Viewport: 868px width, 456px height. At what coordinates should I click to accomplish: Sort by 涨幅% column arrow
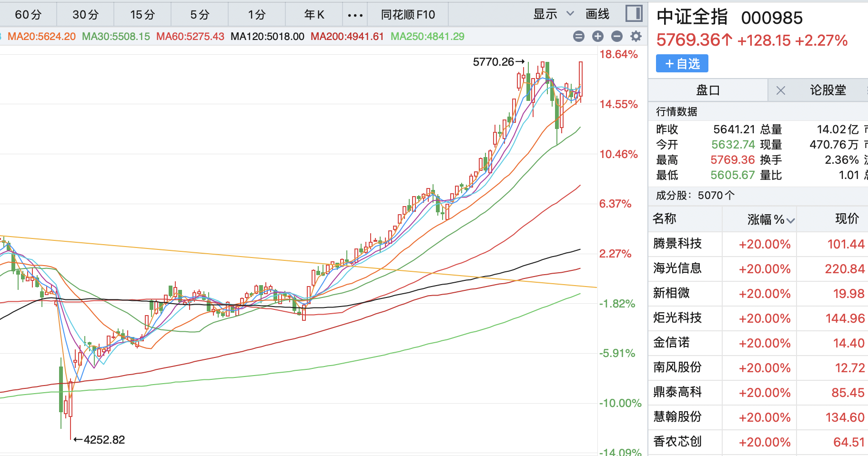point(790,220)
